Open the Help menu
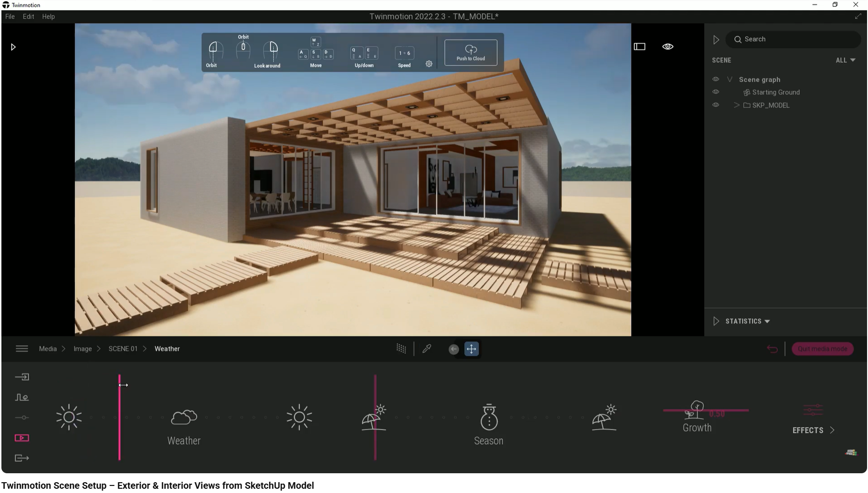The image size is (868, 493). [48, 16]
